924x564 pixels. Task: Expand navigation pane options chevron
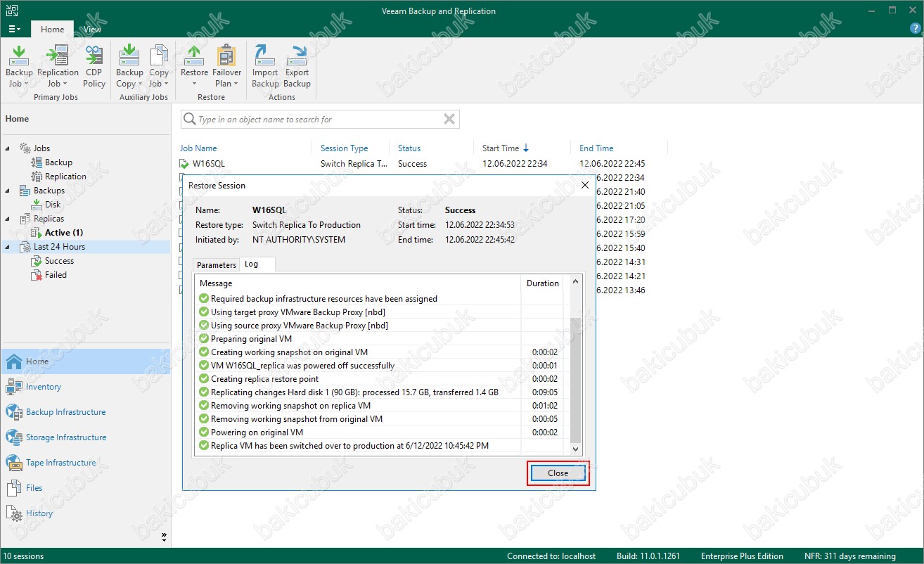coord(164,537)
